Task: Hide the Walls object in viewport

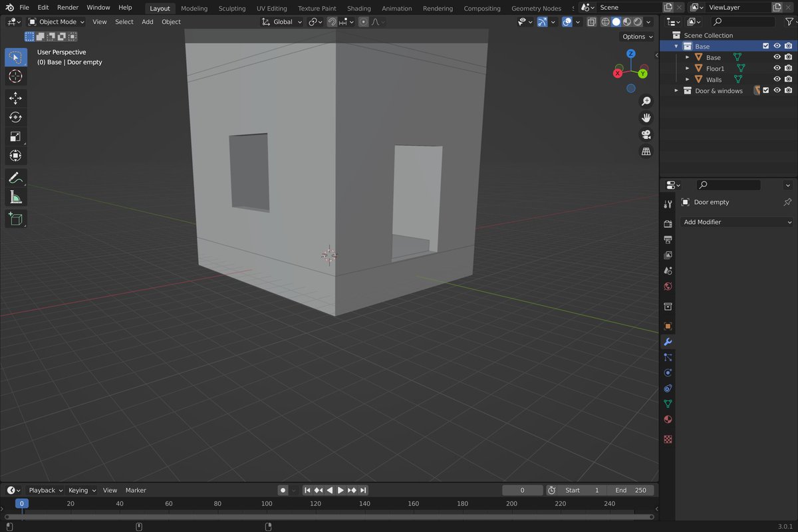Action: tap(777, 80)
